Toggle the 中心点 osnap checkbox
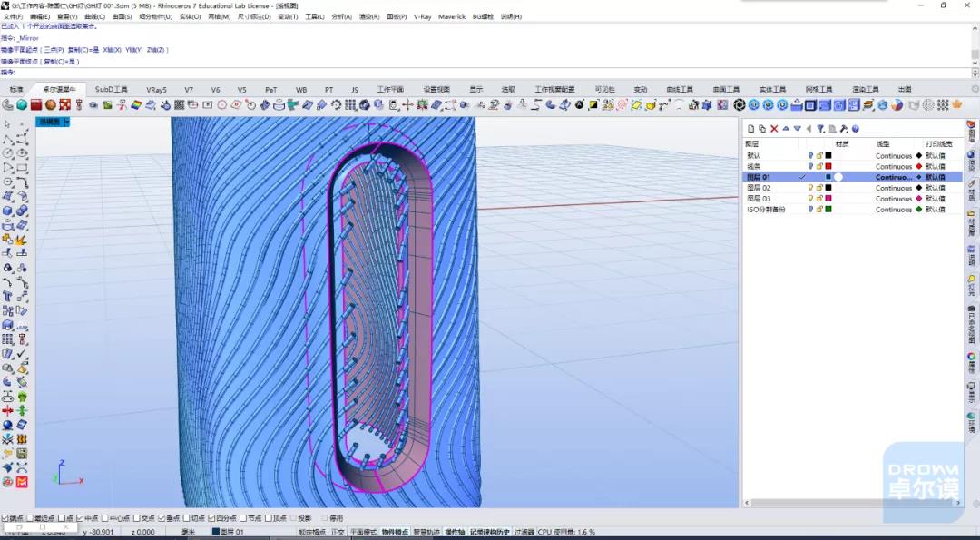The height and width of the screenshot is (540, 980). pos(105,519)
